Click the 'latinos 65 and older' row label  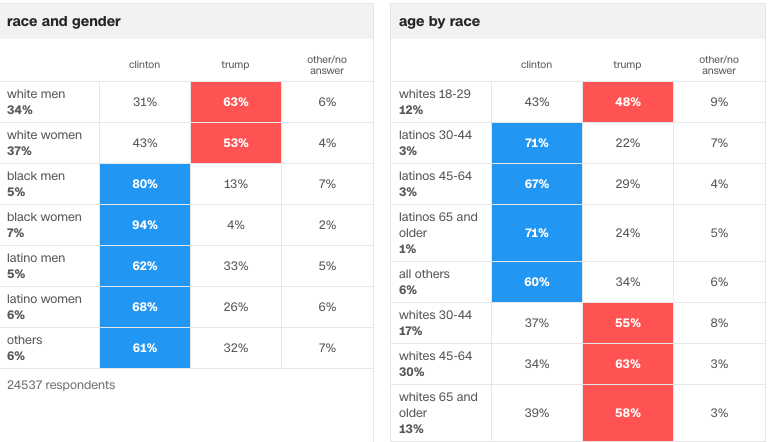pyautogui.click(x=439, y=232)
